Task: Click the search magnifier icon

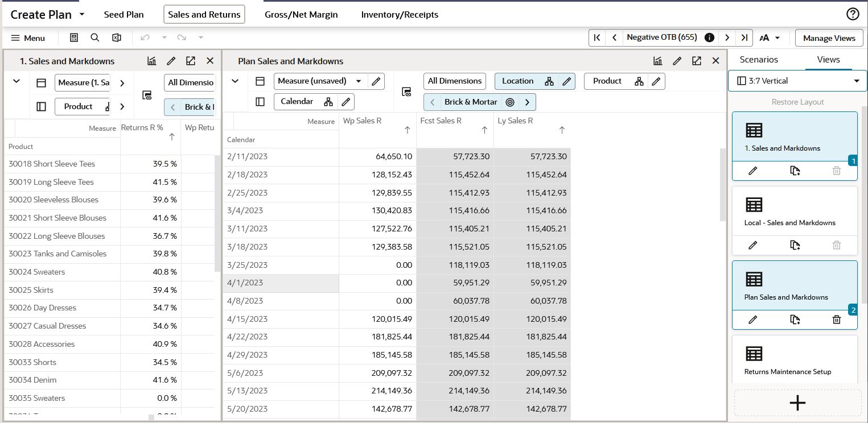Action: (x=95, y=38)
